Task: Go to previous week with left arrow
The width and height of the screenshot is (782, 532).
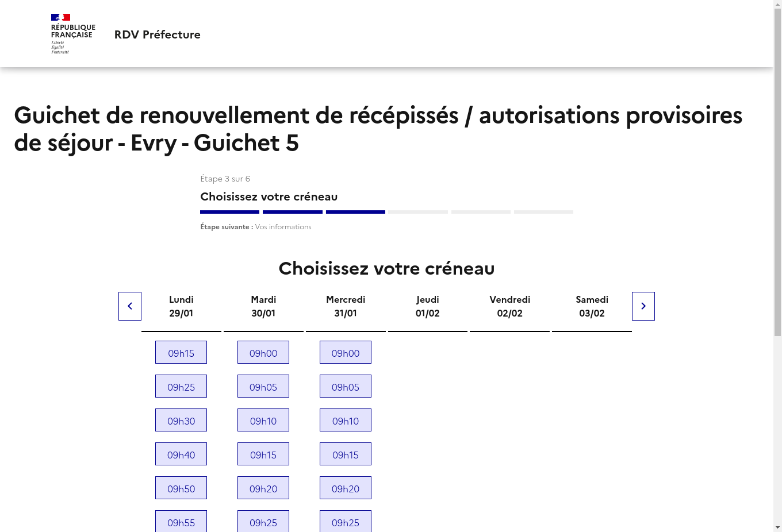Action: coord(130,306)
